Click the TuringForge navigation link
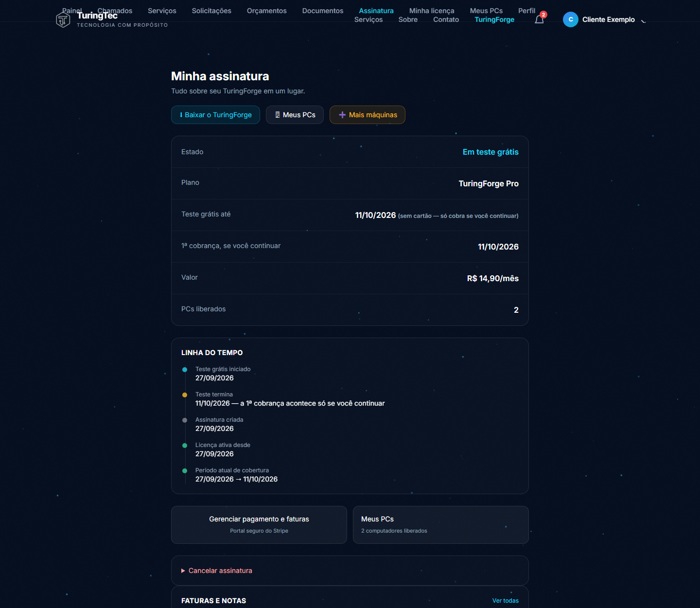Screen dimensions: 700x608 (494, 19)
